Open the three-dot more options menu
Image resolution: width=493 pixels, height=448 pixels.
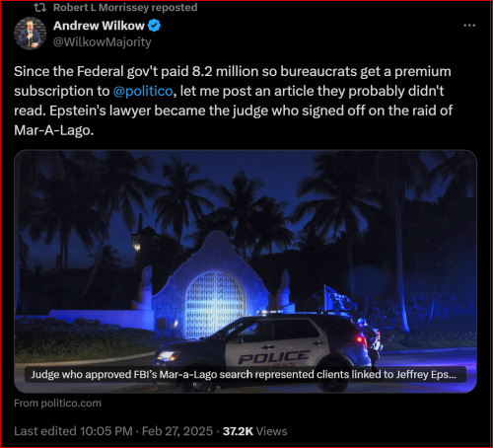pyautogui.click(x=469, y=26)
